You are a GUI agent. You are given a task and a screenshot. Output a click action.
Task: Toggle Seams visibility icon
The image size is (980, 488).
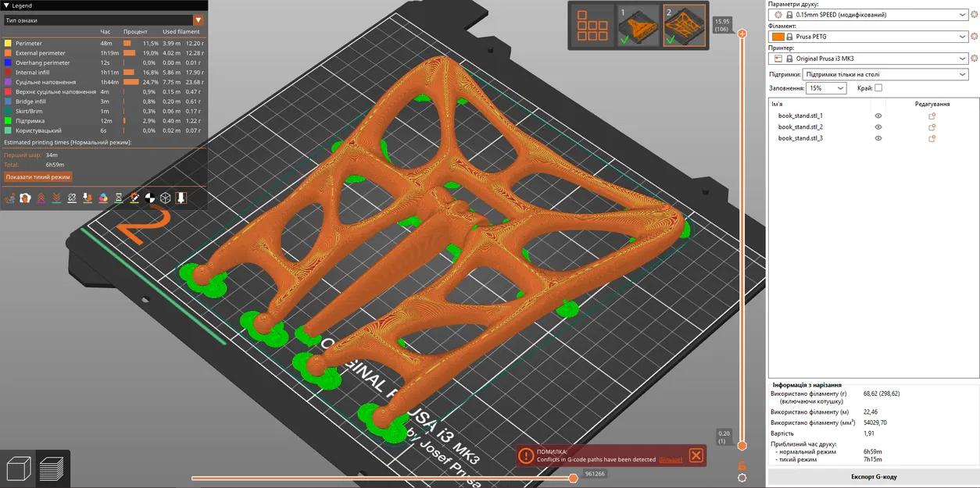(72, 198)
